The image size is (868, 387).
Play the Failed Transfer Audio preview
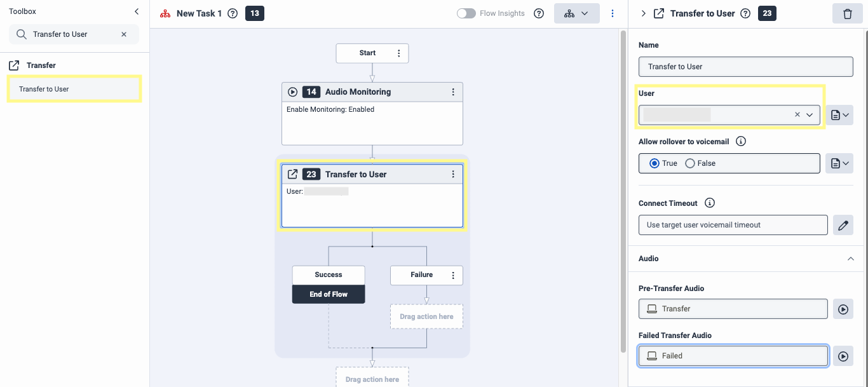tap(843, 356)
